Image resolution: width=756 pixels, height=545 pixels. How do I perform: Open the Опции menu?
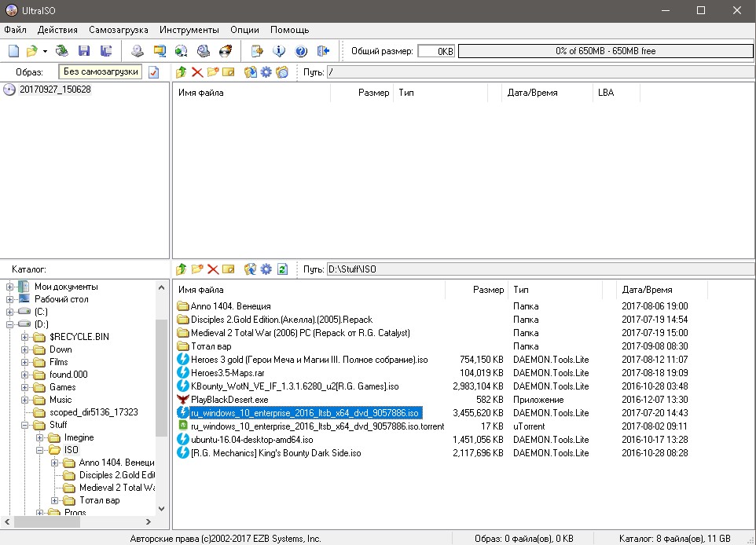[244, 30]
